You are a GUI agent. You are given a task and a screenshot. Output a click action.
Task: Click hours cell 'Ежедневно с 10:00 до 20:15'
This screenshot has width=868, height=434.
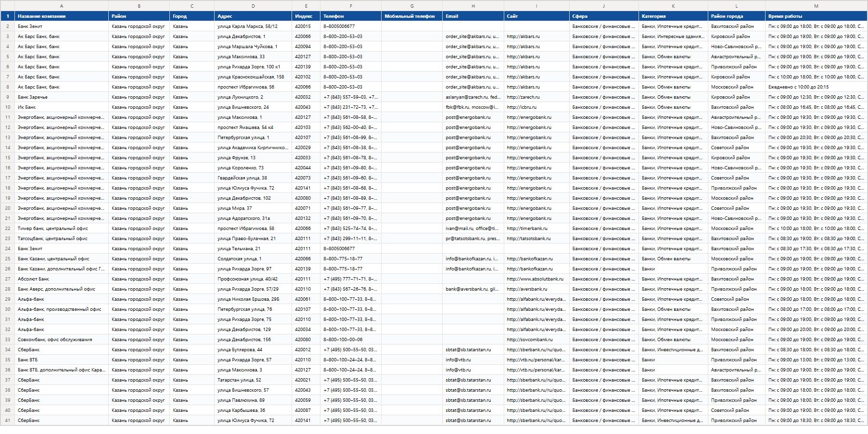point(816,87)
